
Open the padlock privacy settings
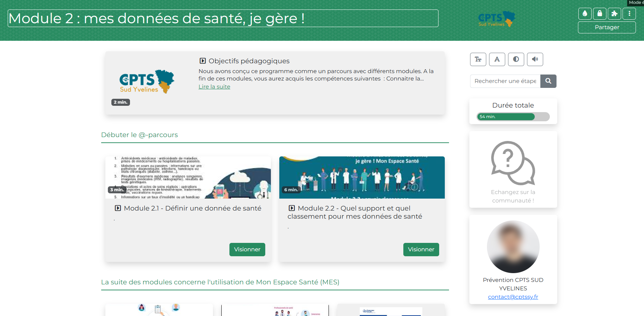[599, 14]
